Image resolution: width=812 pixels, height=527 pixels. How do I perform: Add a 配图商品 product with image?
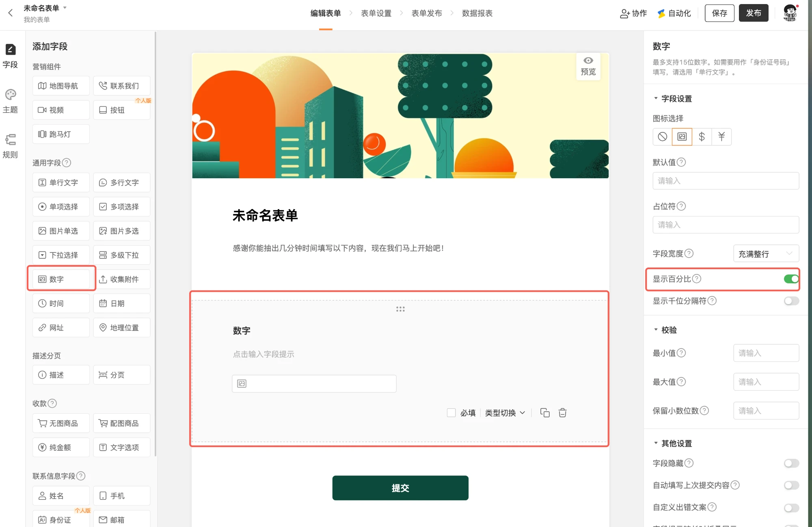click(x=122, y=423)
